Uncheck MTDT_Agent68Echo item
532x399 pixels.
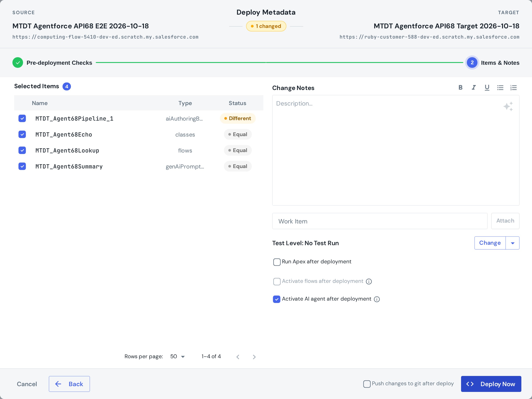22,134
